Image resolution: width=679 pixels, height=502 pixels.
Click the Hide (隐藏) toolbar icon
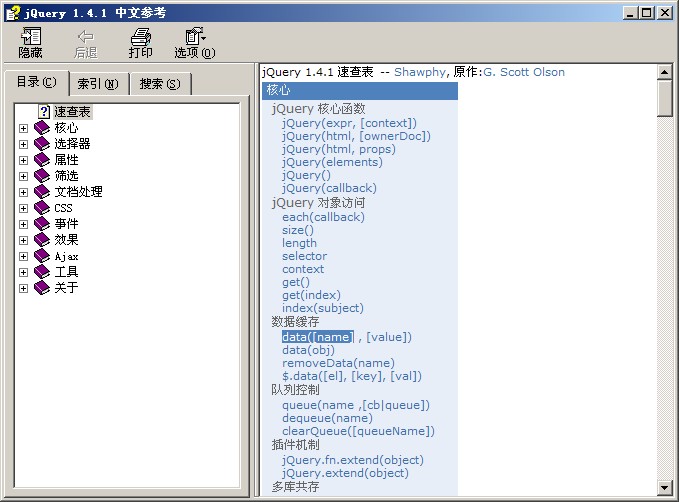tap(30, 43)
